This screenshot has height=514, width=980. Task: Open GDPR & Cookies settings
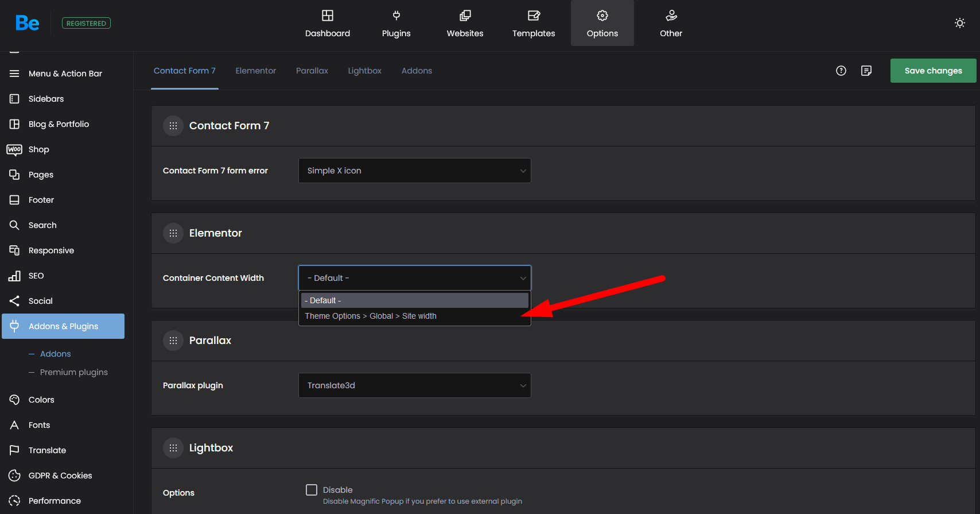[x=63, y=476]
